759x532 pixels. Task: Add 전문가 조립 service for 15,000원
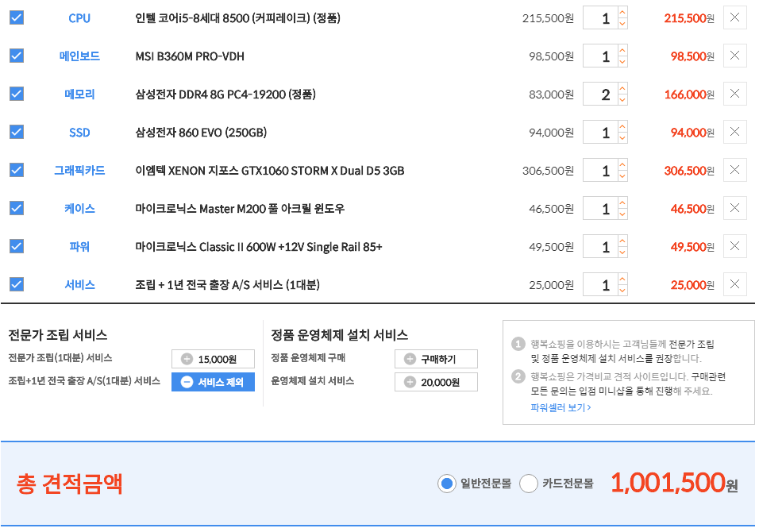pyautogui.click(x=213, y=359)
